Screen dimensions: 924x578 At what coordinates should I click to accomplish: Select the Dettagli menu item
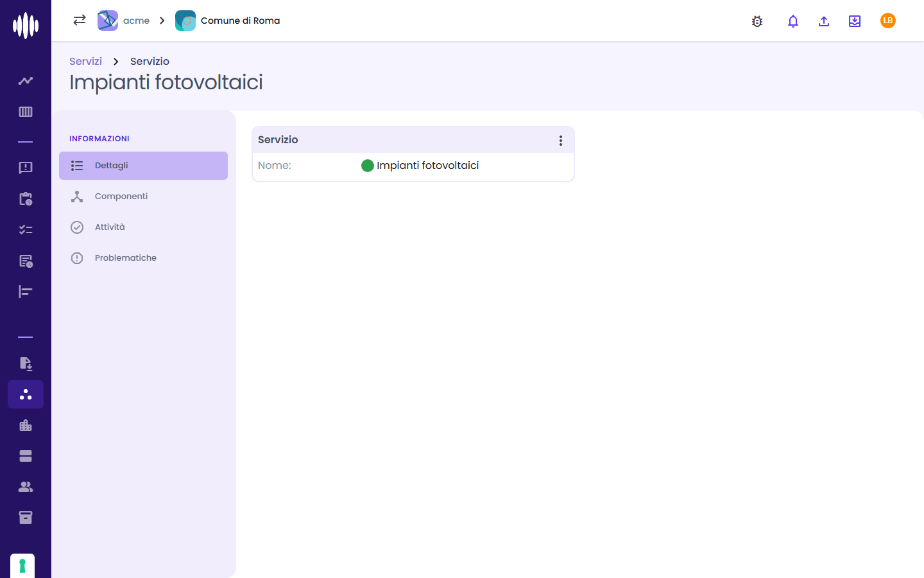tap(143, 166)
